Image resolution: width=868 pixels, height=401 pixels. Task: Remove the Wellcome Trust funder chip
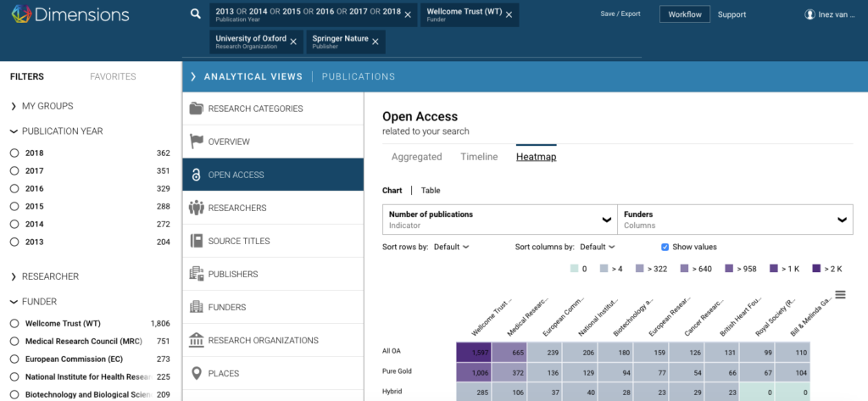pos(509,15)
